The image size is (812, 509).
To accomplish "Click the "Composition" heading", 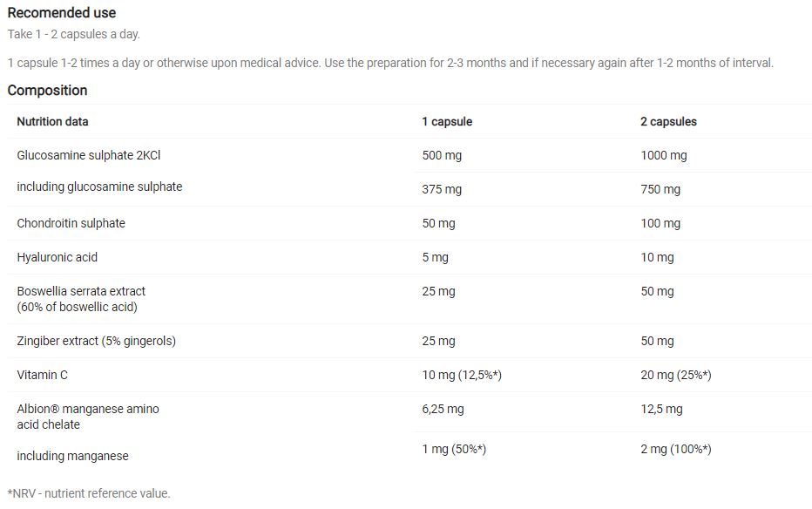I will (47, 91).
